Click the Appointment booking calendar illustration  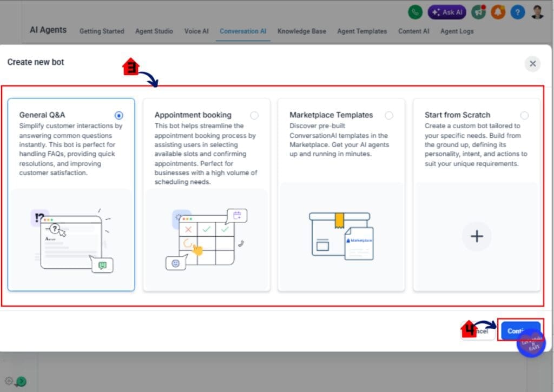point(206,240)
